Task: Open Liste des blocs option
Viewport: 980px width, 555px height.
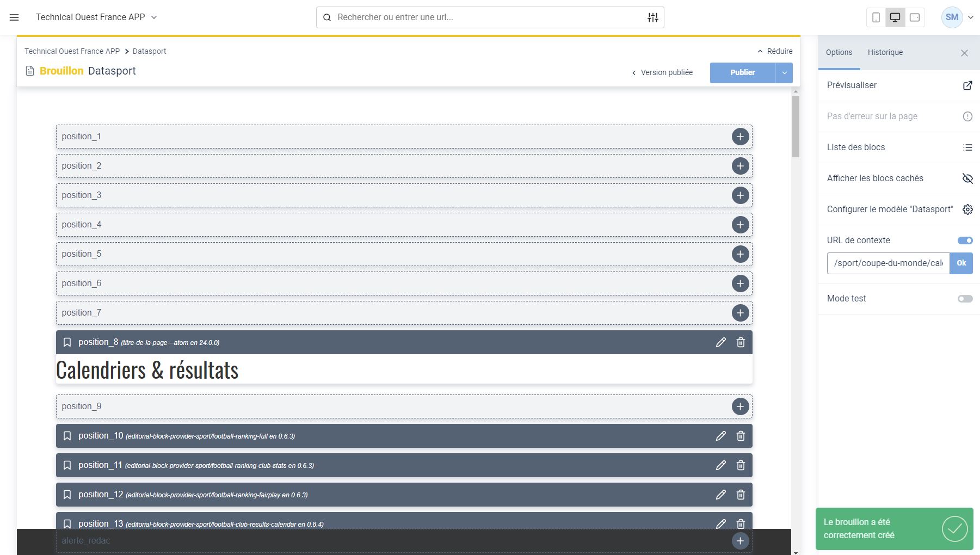Action: 899,147
